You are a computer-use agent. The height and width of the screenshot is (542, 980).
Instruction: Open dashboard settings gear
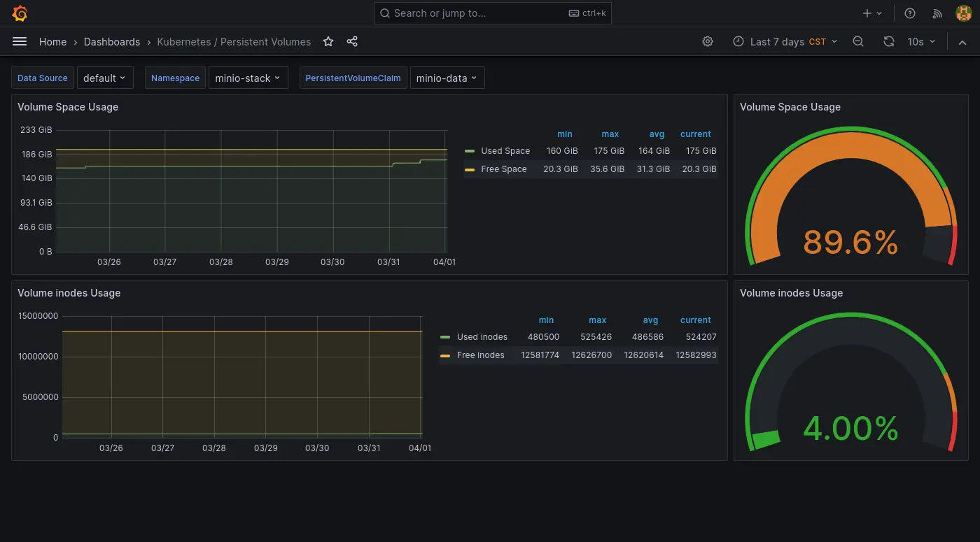pyautogui.click(x=708, y=42)
